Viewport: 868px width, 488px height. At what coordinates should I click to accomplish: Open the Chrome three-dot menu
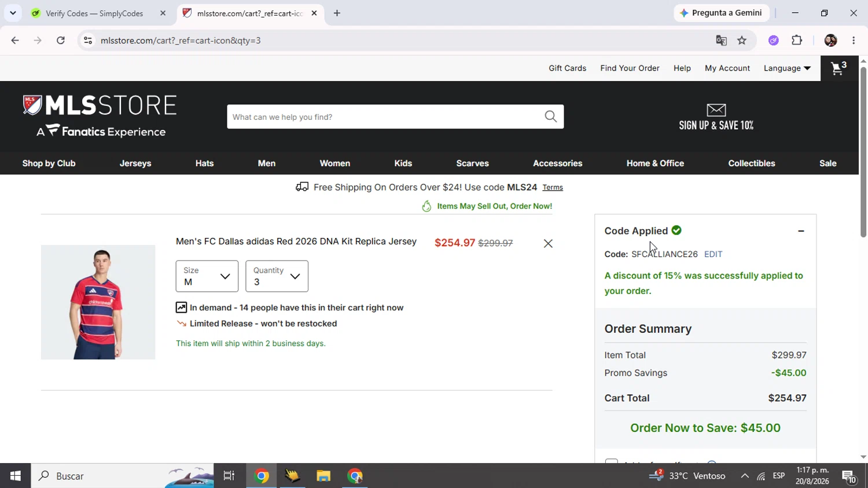pos(854,41)
